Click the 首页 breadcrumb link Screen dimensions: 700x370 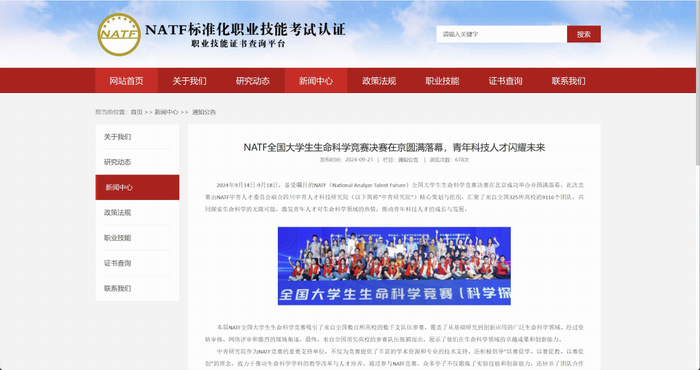(x=136, y=112)
